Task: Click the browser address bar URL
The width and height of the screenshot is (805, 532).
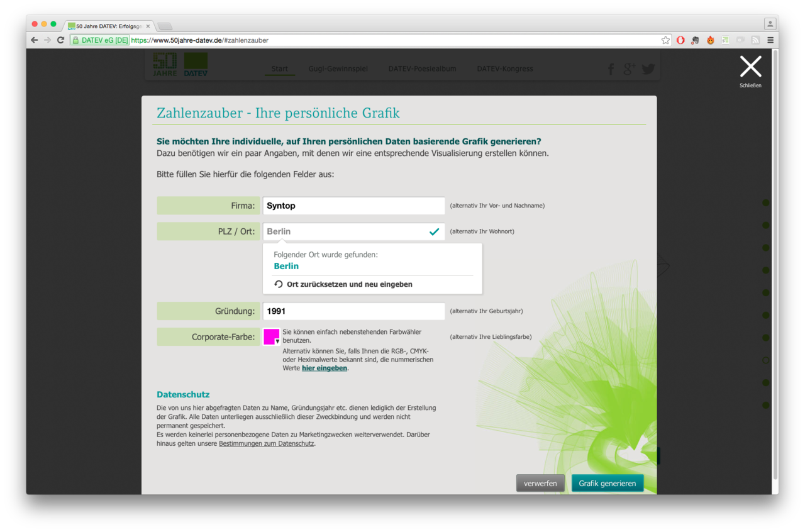Action: pyautogui.click(x=199, y=40)
